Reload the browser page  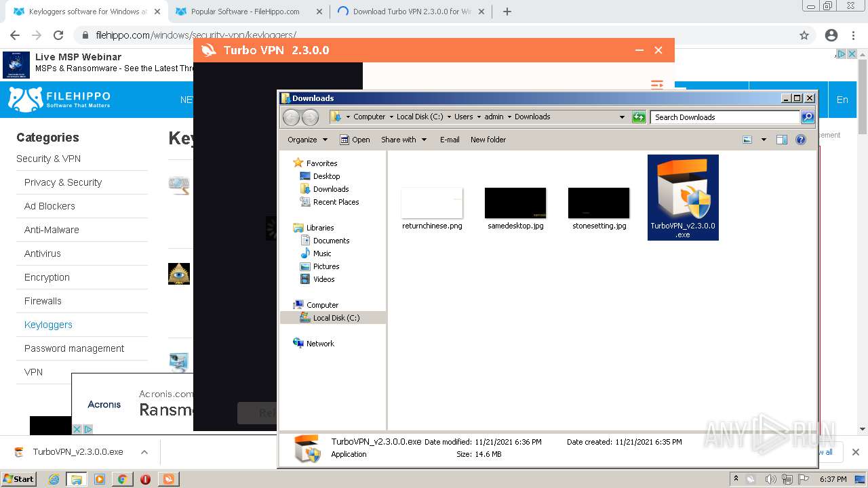tap(58, 35)
